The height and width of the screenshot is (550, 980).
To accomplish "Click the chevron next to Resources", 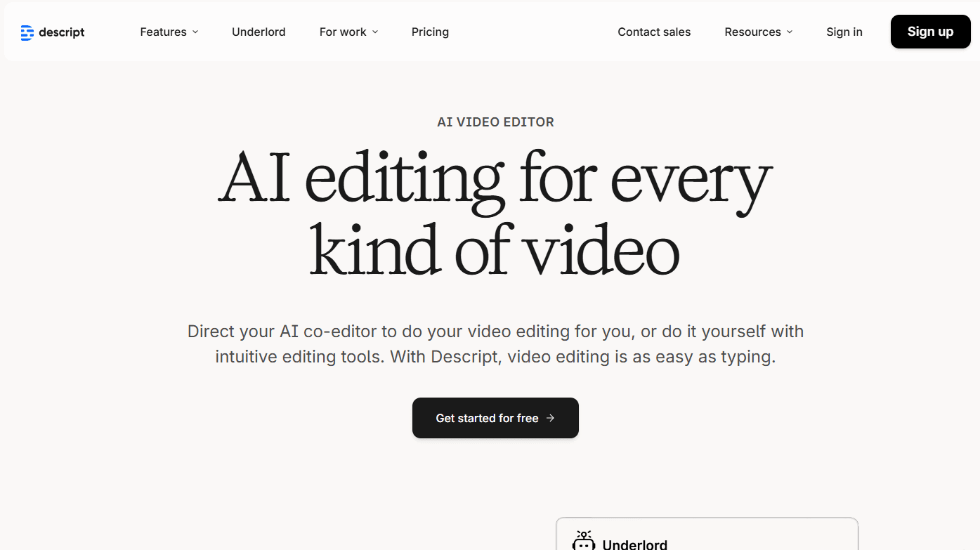I will 790,32.
